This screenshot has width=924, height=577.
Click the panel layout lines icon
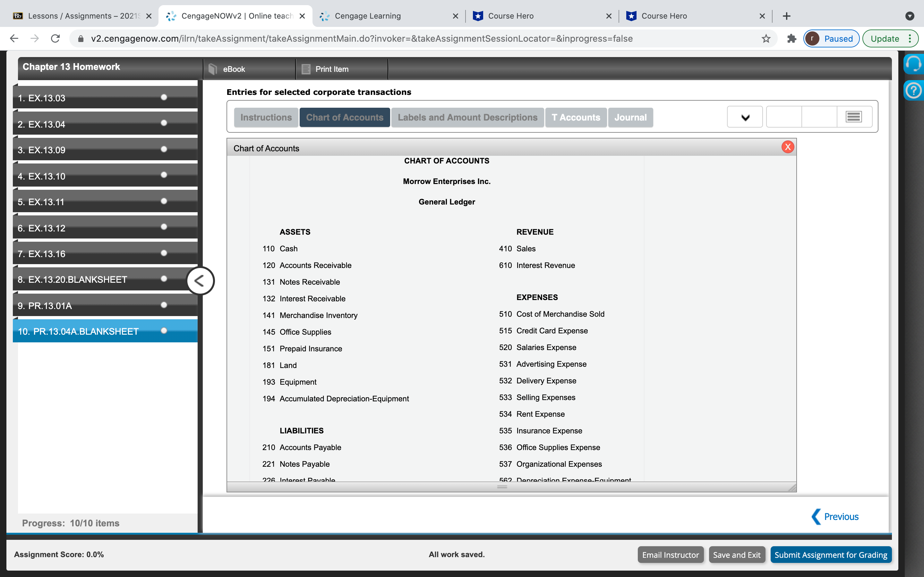click(x=854, y=117)
